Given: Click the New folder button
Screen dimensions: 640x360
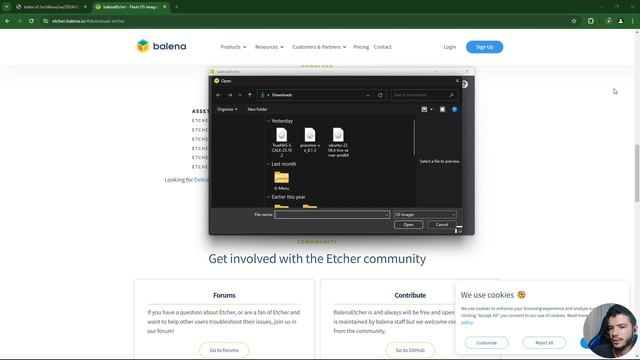Looking at the screenshot, I should [257, 109].
